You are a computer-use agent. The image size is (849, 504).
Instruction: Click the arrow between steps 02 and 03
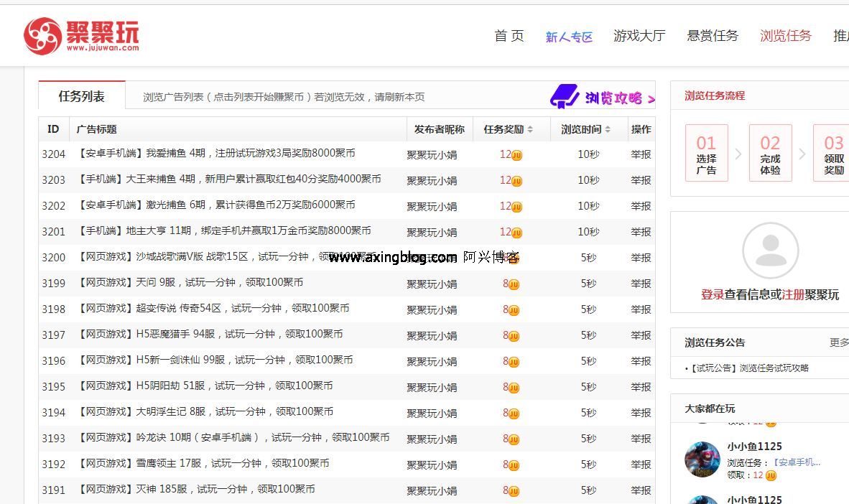pyautogui.click(x=802, y=154)
